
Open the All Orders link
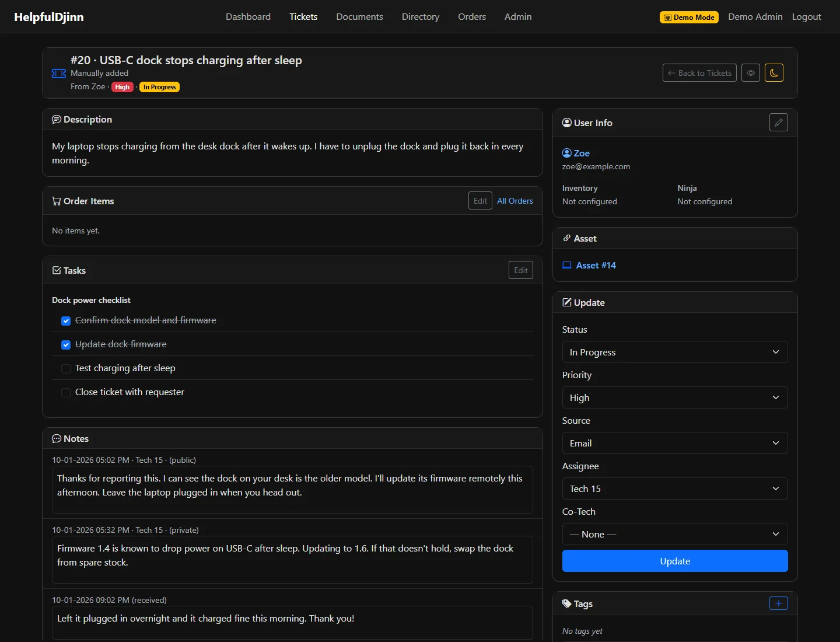515,201
